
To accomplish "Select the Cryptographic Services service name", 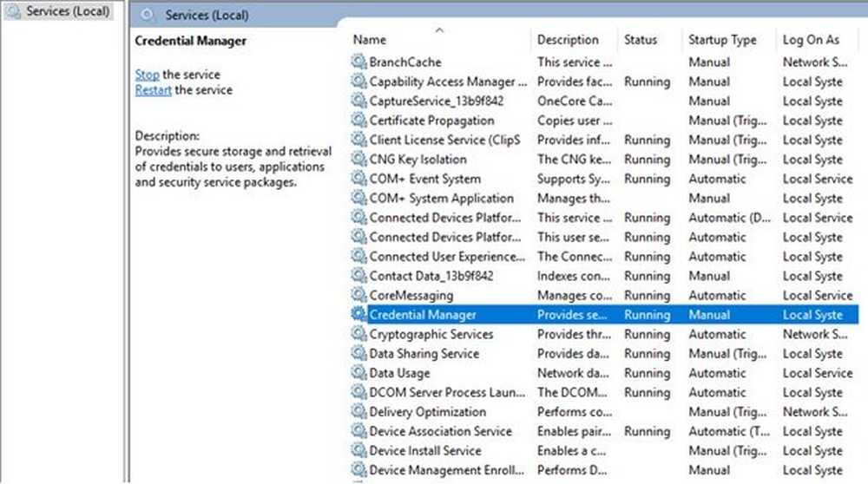I will click(431, 334).
